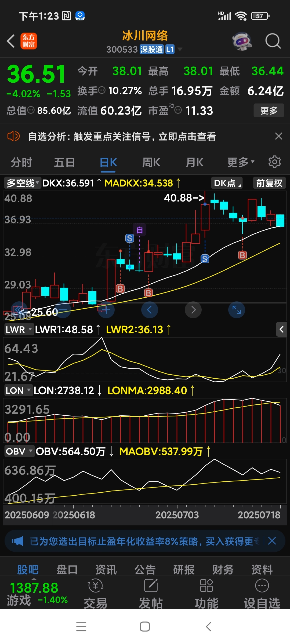Tap 更多 button in quote details

pyautogui.click(x=269, y=110)
